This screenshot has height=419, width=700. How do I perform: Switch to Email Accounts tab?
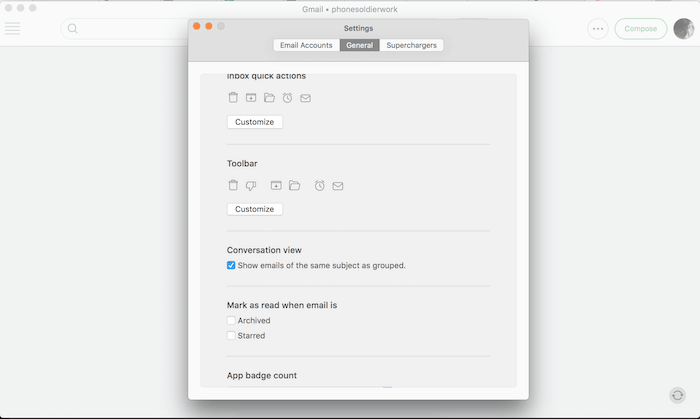click(x=306, y=45)
